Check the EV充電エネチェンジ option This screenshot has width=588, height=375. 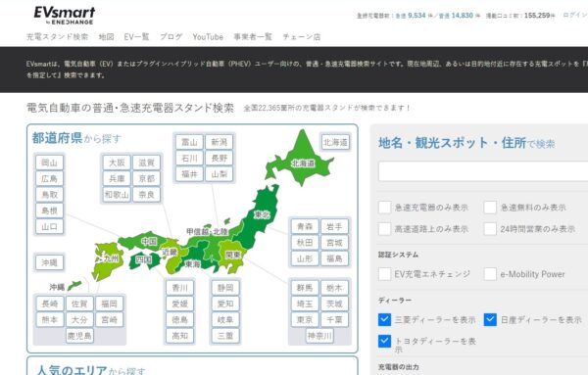pos(385,274)
